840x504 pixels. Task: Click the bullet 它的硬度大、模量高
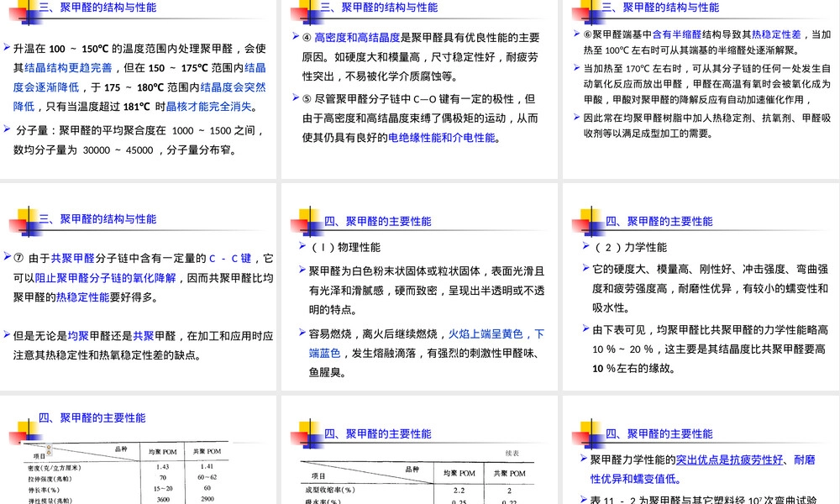click(706, 288)
